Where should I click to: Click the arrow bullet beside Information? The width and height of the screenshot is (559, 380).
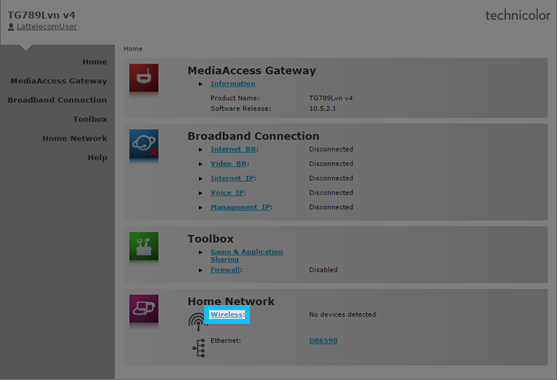point(201,84)
